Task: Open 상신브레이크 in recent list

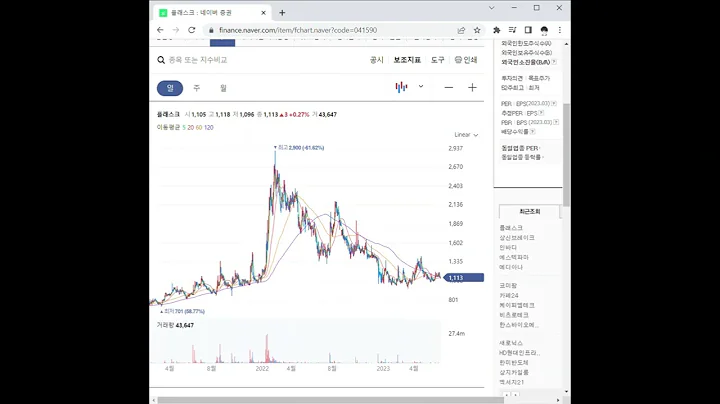Action: 517,238
